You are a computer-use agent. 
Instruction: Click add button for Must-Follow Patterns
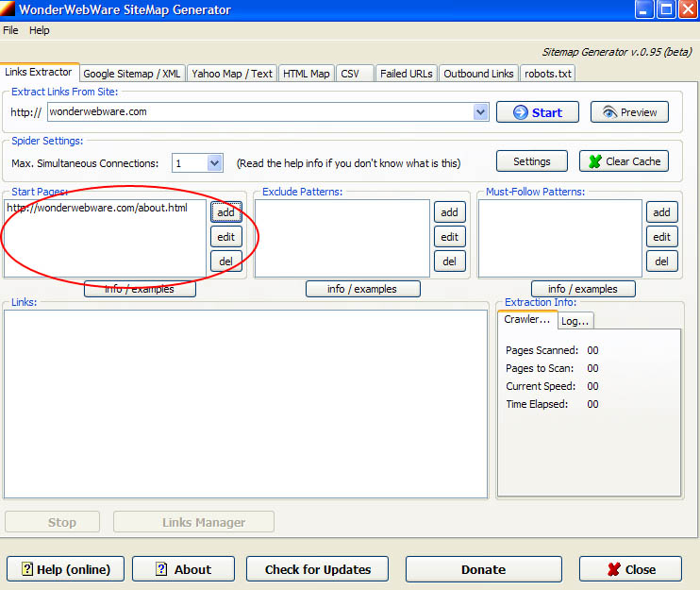point(661,212)
